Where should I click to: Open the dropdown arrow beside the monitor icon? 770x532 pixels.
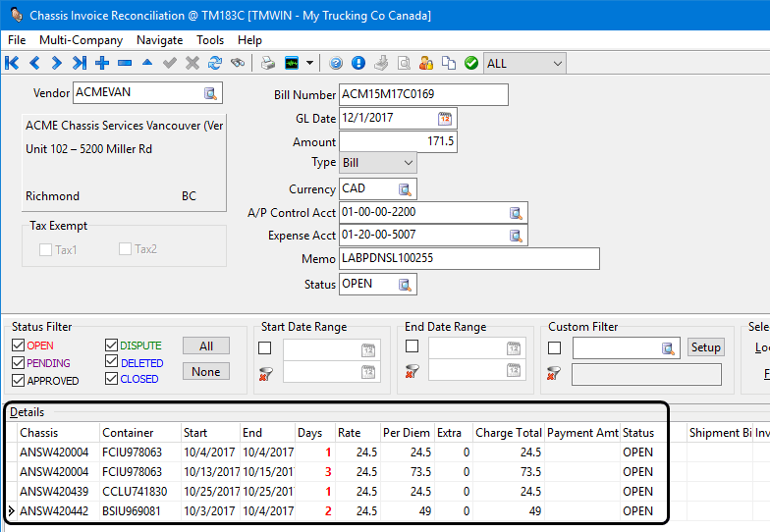tap(309, 63)
